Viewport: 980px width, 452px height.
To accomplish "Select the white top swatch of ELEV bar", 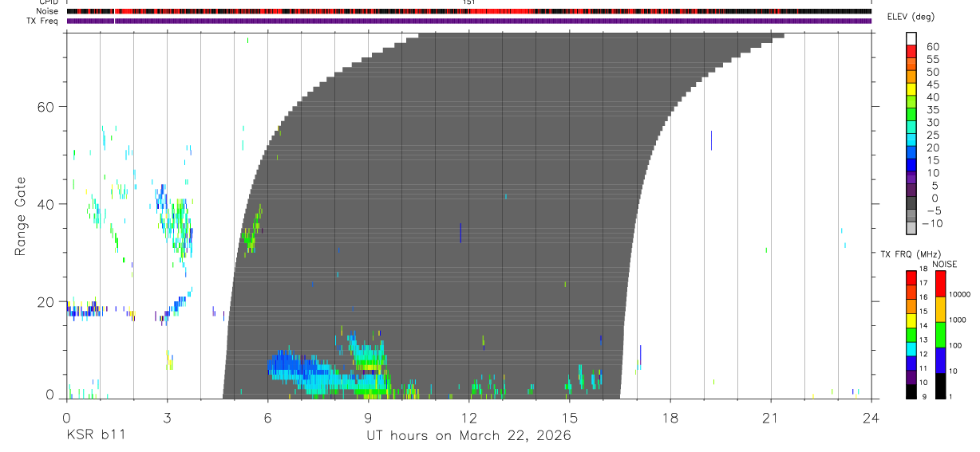I will [911, 38].
